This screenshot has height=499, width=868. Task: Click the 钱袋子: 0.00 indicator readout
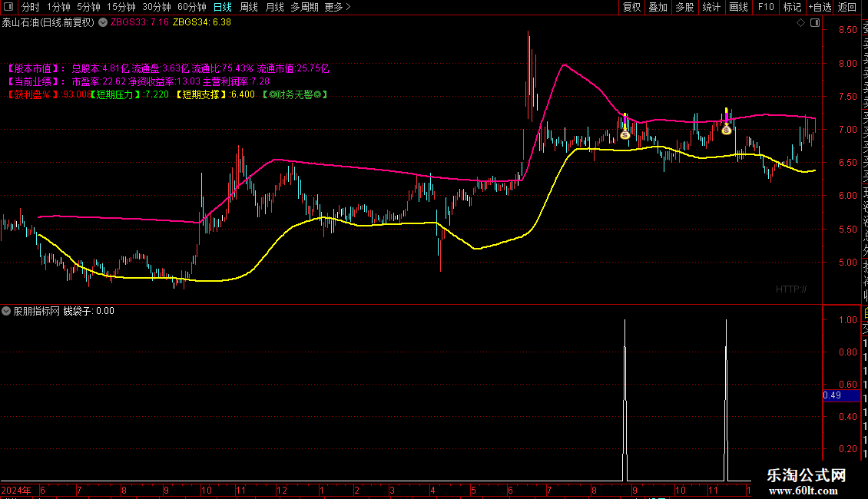point(88,311)
